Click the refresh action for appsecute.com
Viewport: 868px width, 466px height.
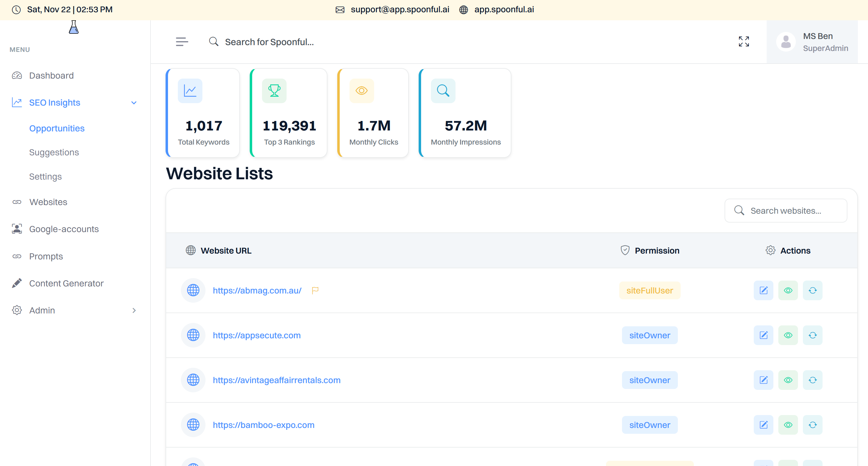(x=813, y=335)
